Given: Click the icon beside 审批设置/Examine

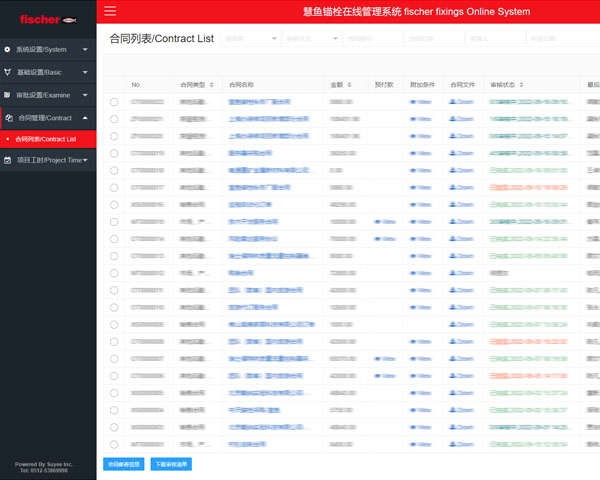Looking at the screenshot, I should (8, 96).
